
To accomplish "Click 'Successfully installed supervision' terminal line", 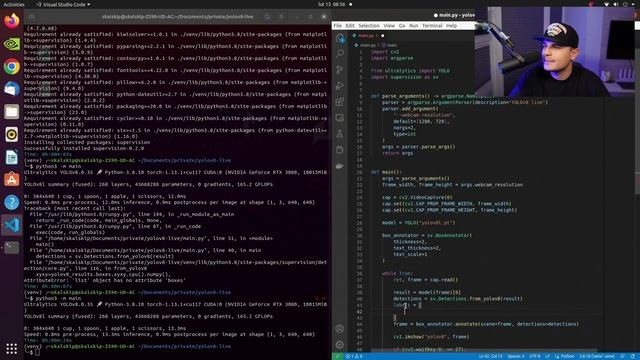I will pos(84,148).
